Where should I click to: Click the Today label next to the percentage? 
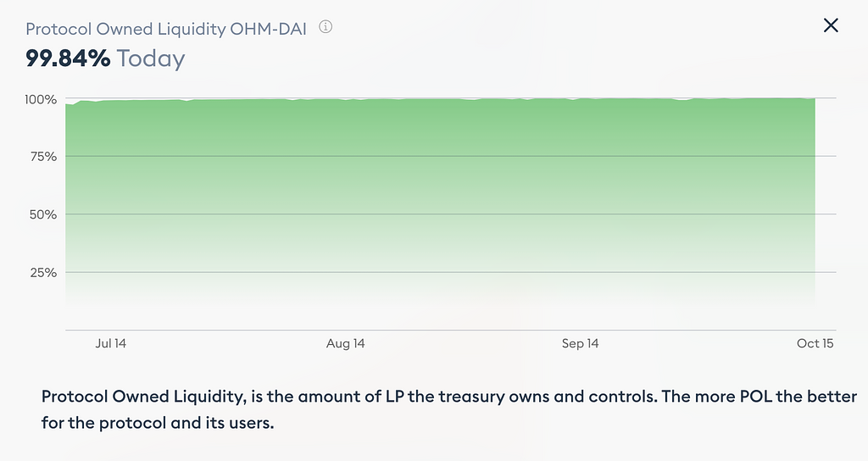(151, 58)
